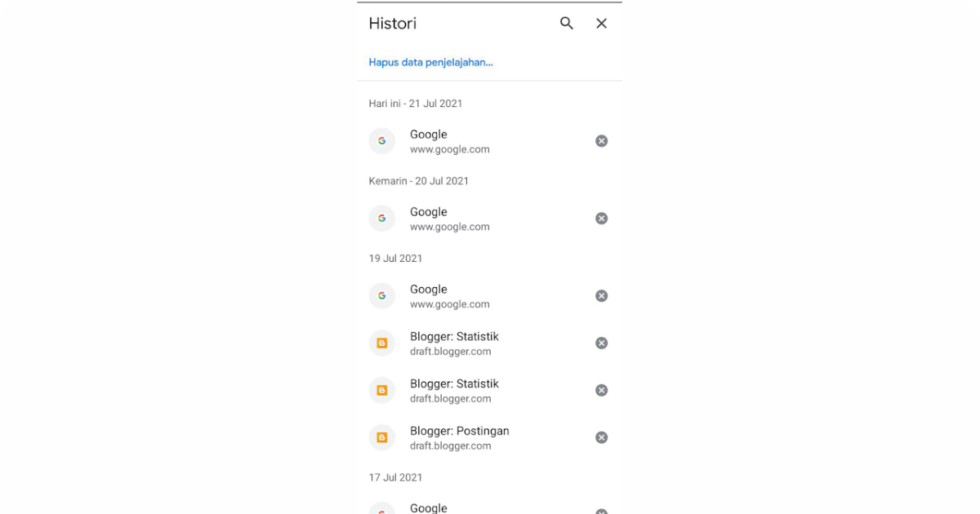Viewport: 980px width, 514px height.
Task: Click the first Blogger B favicon
Action: 381,343
